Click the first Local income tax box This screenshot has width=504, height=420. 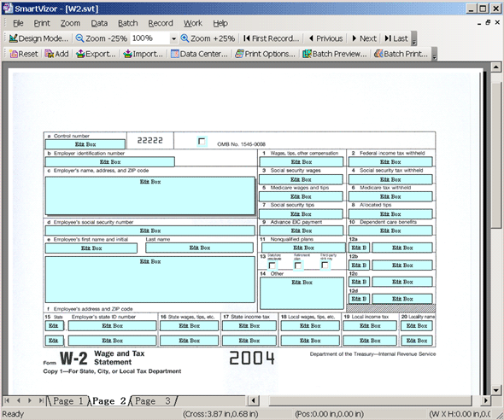[370, 325]
